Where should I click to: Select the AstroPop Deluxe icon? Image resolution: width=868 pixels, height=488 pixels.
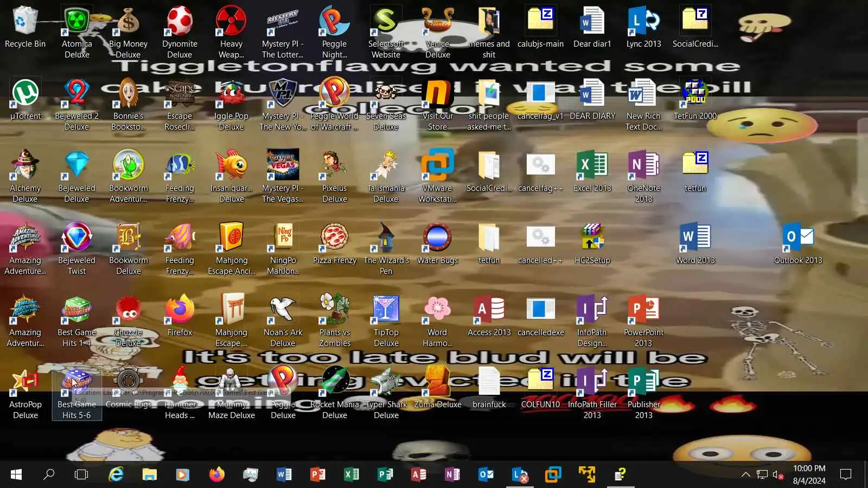point(25,393)
